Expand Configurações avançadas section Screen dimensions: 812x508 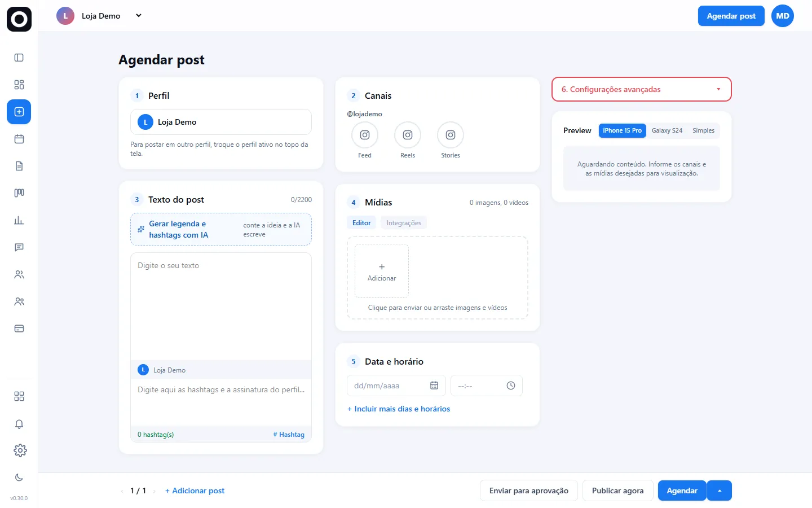click(x=642, y=89)
